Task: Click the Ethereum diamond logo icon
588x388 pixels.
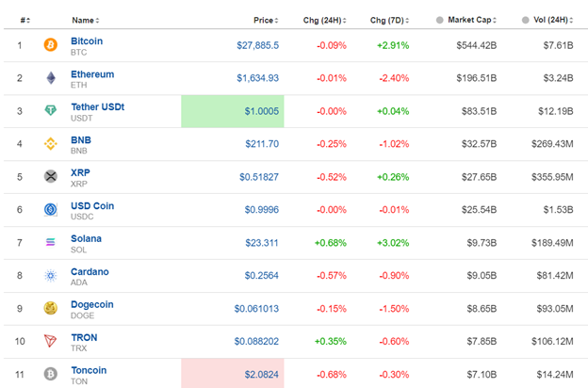Action: click(x=51, y=78)
